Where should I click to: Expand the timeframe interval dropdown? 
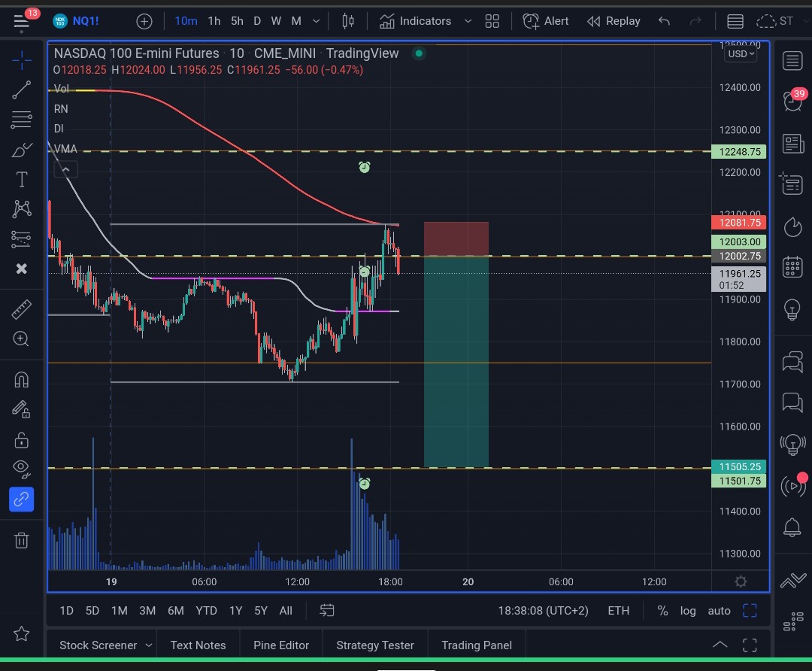(x=316, y=21)
